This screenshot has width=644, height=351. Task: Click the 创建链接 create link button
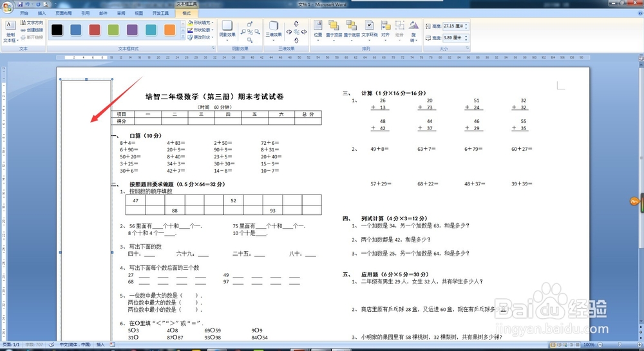tap(32, 30)
